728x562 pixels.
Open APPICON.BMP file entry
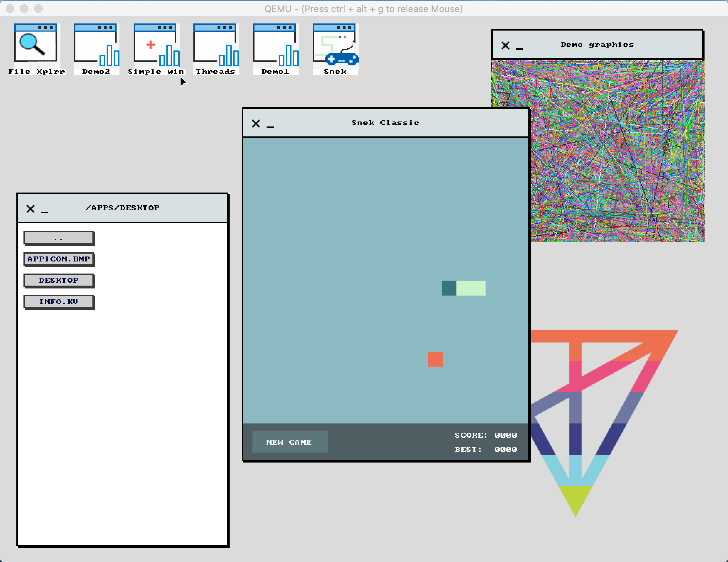tap(59, 259)
